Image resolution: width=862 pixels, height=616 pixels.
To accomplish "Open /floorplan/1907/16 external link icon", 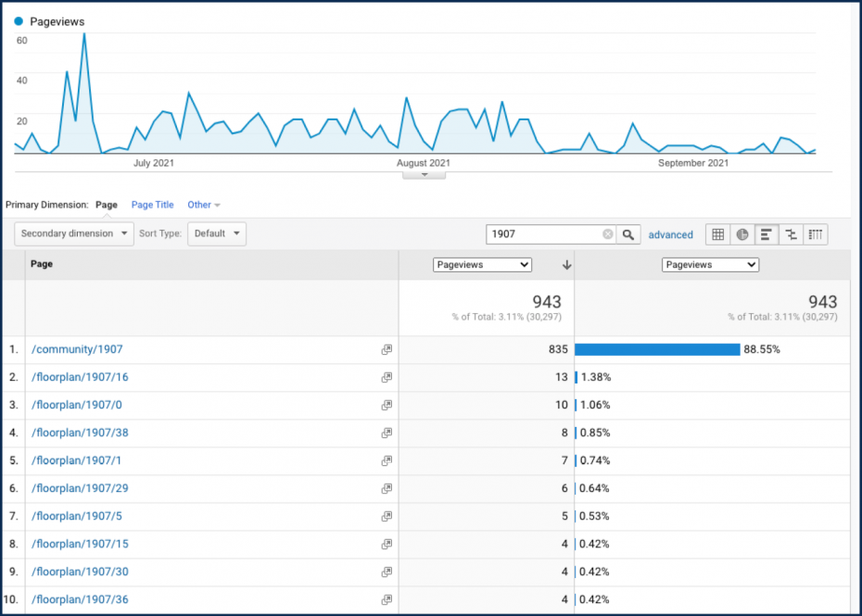I will click(387, 377).
